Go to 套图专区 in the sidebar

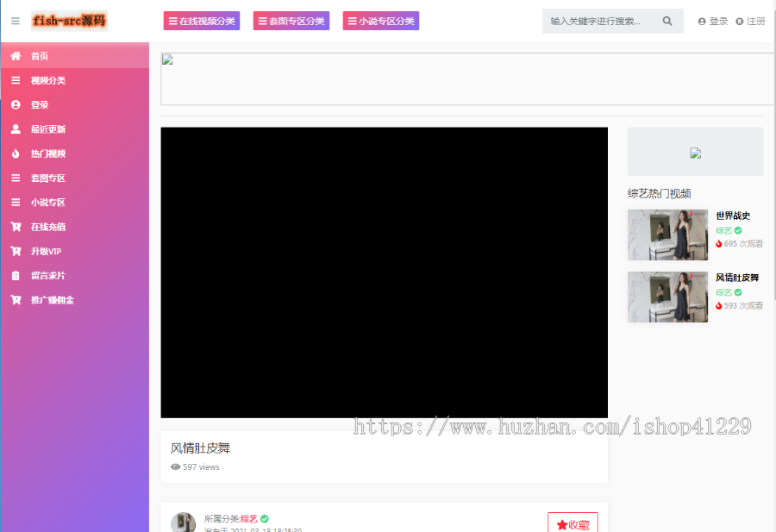pyautogui.click(x=75, y=178)
